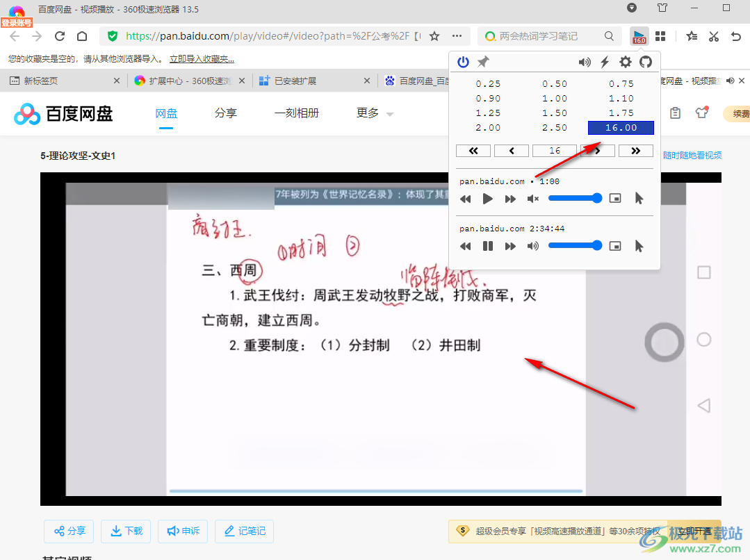Image resolution: width=750 pixels, height=560 pixels.
Task: Fast-forward the 2:34:44 video
Action: pos(510,246)
